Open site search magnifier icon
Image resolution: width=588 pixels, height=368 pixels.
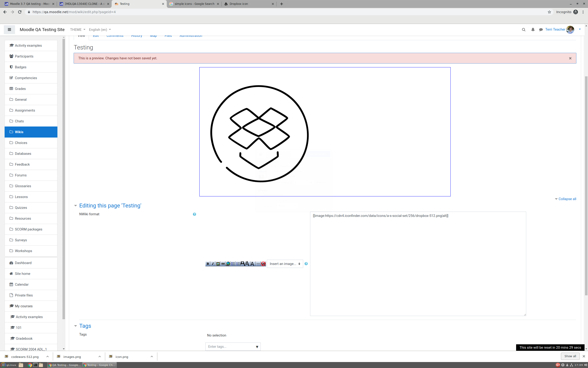pyautogui.click(x=524, y=29)
